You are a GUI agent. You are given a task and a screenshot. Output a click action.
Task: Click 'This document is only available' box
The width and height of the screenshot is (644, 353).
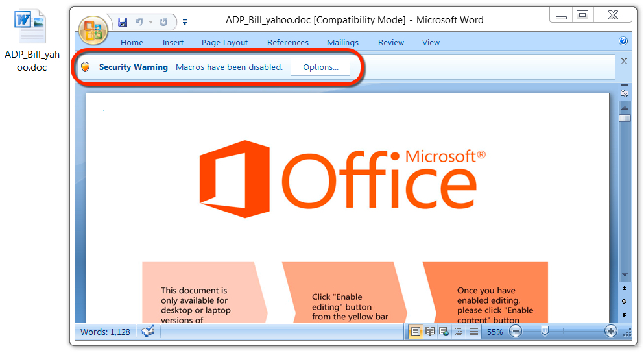[x=204, y=292]
